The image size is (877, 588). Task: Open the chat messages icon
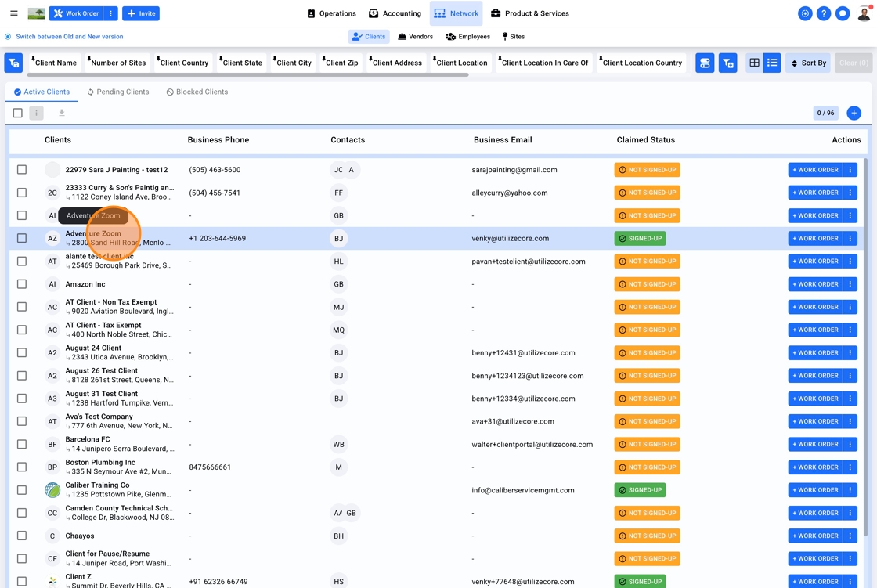click(x=843, y=13)
